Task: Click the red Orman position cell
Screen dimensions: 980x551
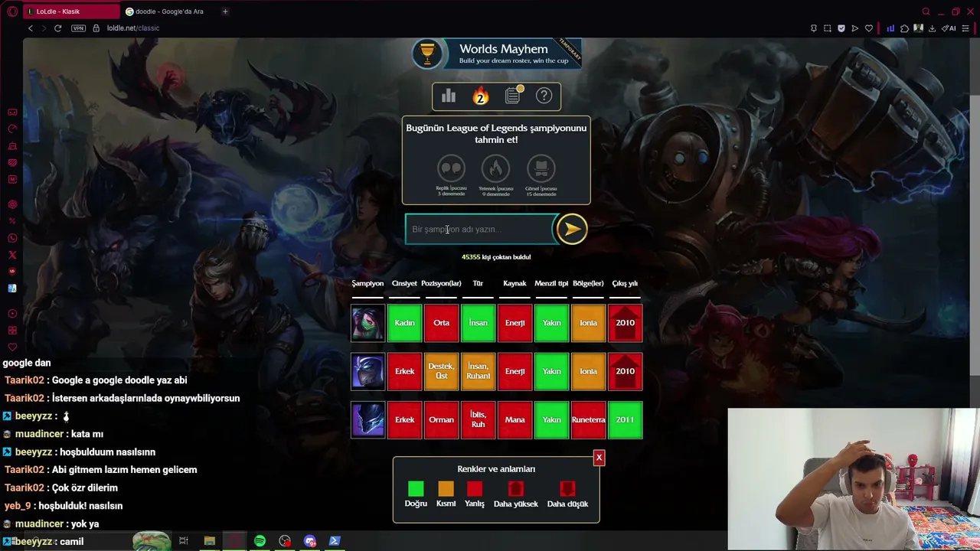Action: (x=442, y=420)
